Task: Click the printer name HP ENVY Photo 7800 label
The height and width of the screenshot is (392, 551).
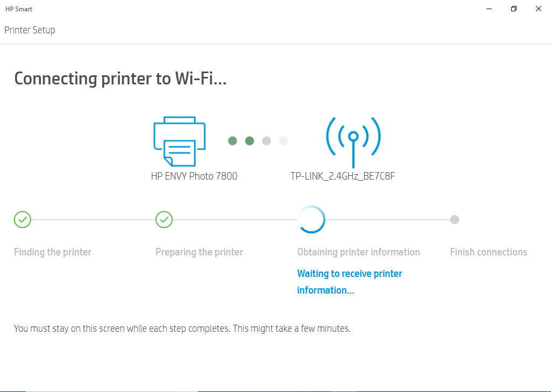Action: (x=194, y=176)
